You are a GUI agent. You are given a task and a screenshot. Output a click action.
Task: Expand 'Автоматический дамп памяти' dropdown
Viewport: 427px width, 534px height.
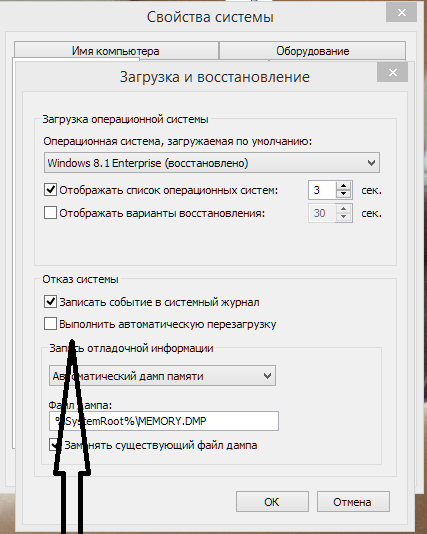(x=162, y=376)
